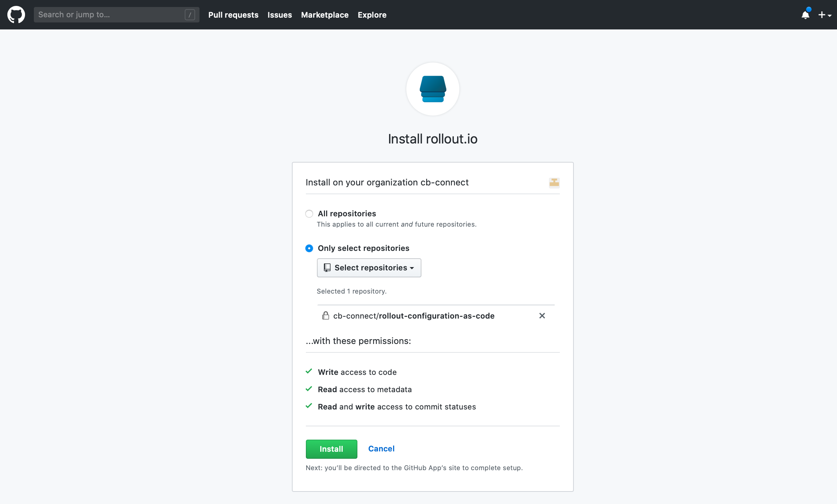837x504 pixels.
Task: Open GitHub home via Octocat logo
Action: pyautogui.click(x=16, y=15)
